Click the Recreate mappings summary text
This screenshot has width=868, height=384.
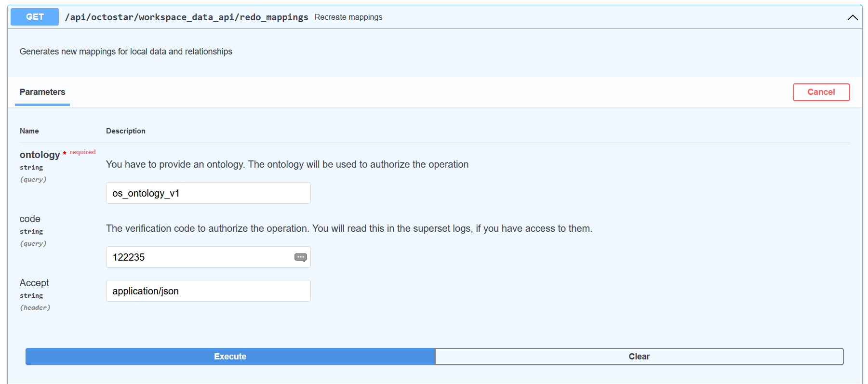coord(348,17)
